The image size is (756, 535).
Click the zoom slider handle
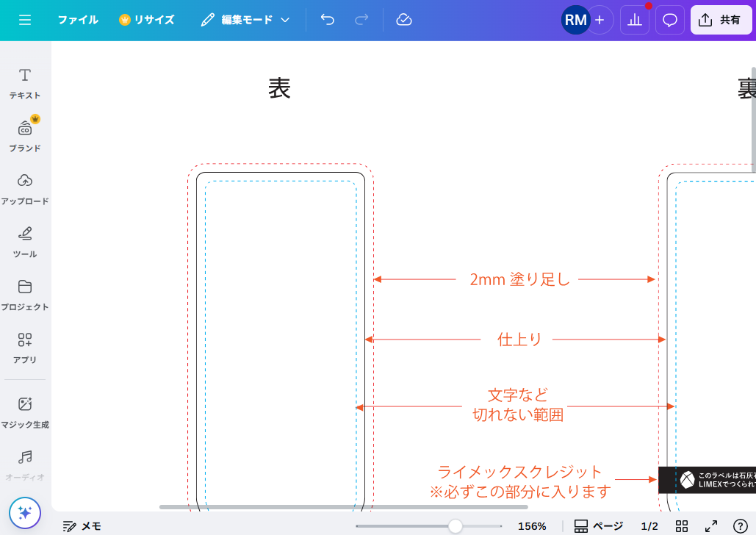[x=456, y=526]
